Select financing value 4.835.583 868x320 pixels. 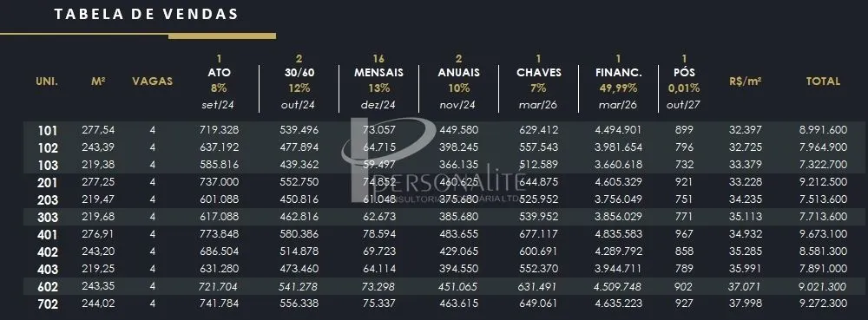[618, 234]
